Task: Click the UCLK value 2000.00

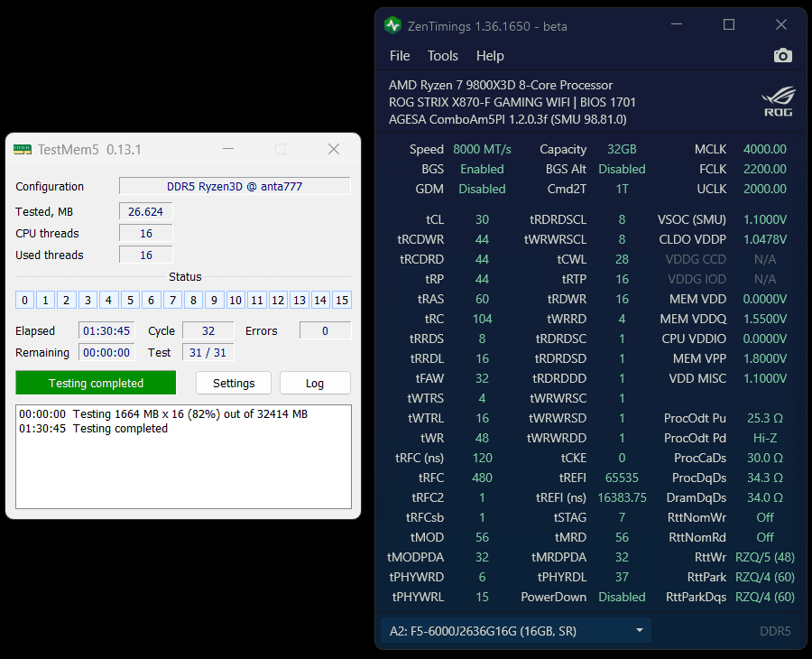Action: point(765,189)
